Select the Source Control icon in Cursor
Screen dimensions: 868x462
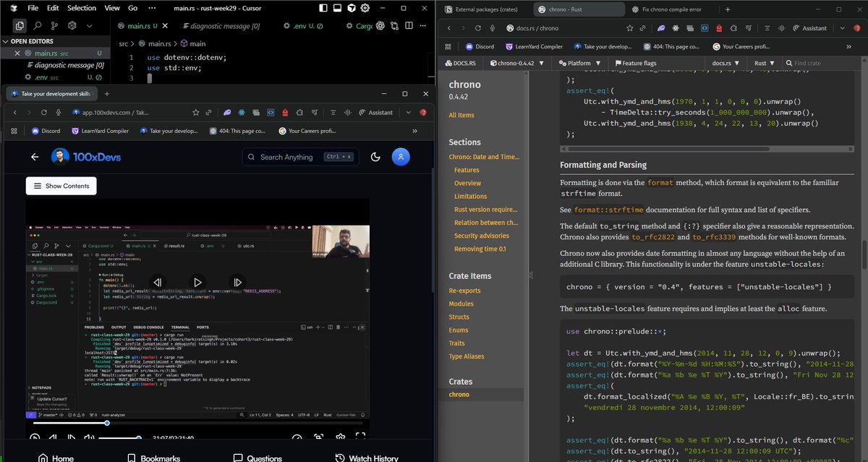(x=54, y=26)
